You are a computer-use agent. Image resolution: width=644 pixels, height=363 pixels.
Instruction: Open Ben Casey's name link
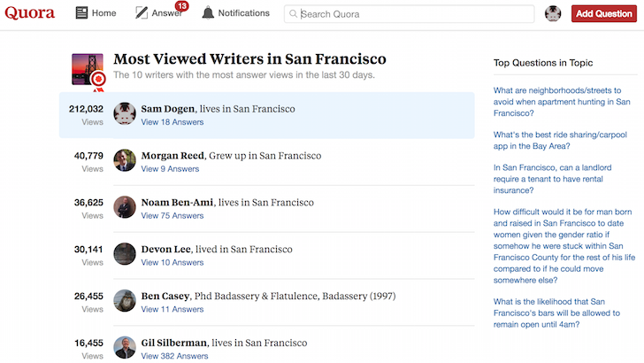click(x=165, y=296)
